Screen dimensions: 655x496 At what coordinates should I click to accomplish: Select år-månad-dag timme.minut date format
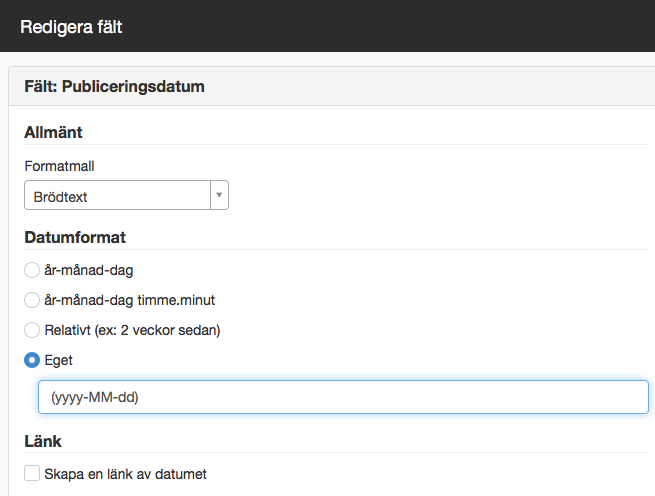click(x=32, y=300)
